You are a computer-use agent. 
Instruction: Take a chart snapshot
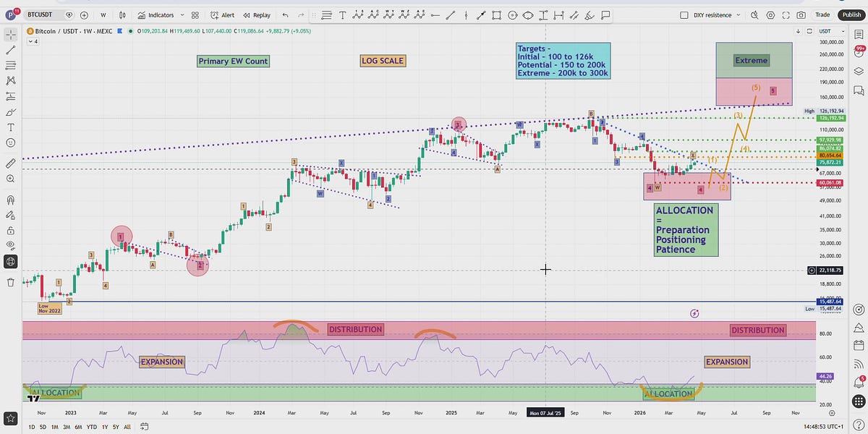[801, 14]
